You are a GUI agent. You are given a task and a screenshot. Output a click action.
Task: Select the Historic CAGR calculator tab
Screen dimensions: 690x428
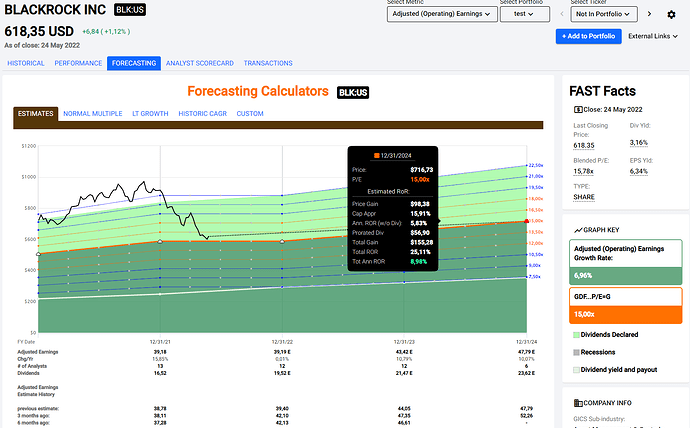[202, 113]
